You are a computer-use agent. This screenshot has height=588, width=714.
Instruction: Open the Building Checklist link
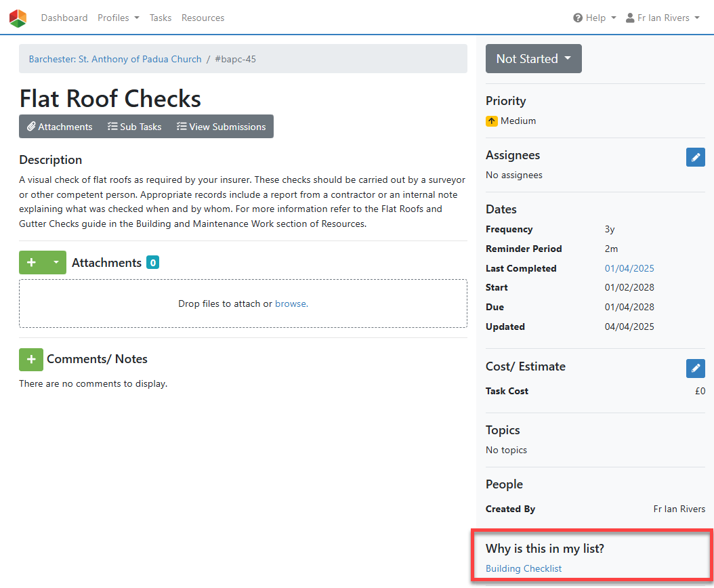[x=524, y=569]
